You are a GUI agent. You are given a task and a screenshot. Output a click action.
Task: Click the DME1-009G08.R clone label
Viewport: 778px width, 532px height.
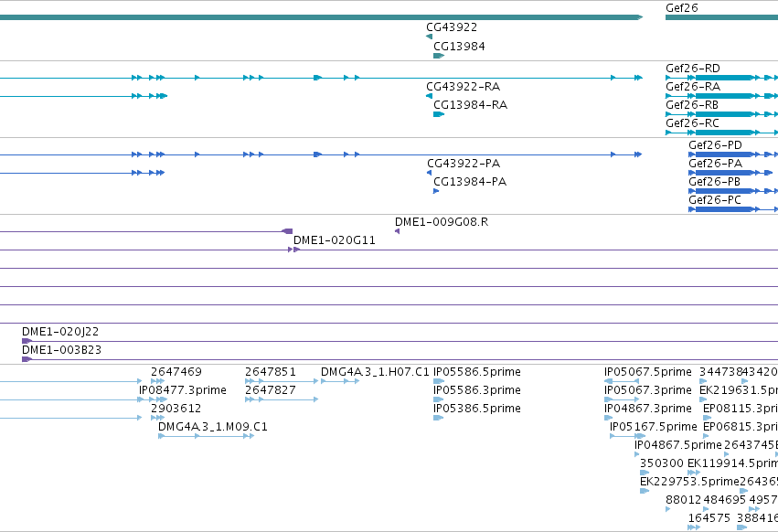(x=442, y=222)
